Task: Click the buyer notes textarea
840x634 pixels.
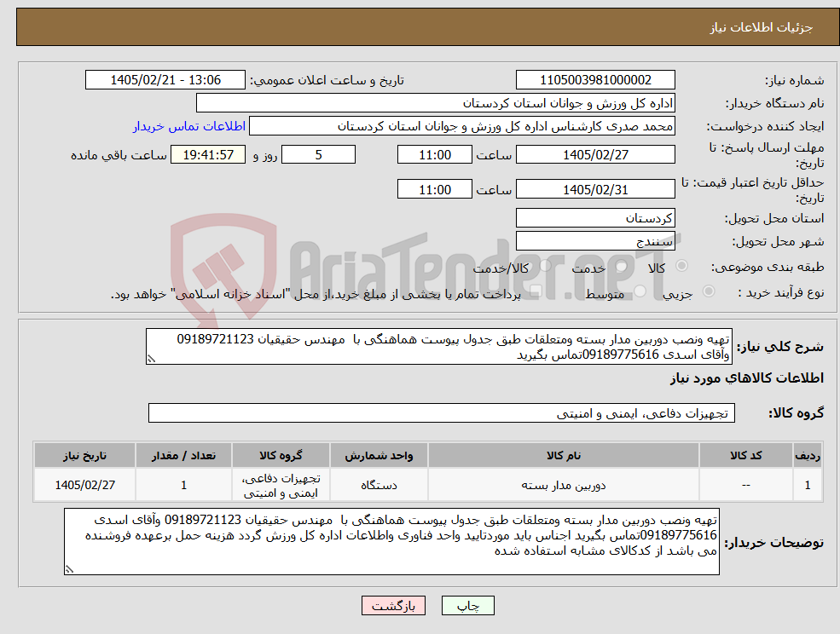Action: 391,542
